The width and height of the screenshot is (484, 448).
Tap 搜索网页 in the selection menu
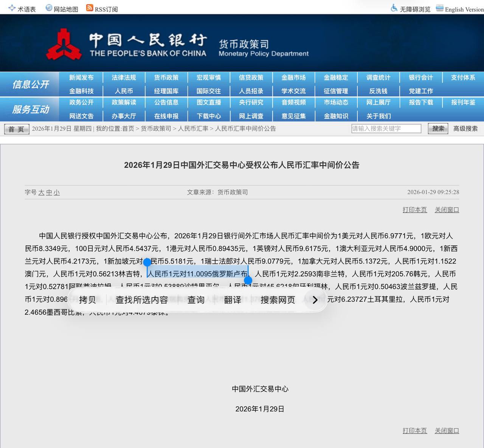point(278,300)
